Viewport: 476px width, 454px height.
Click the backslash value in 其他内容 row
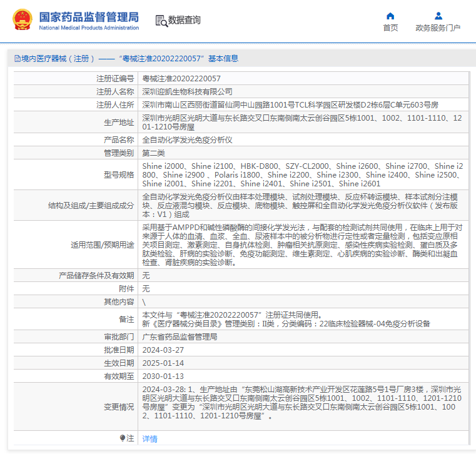click(144, 302)
